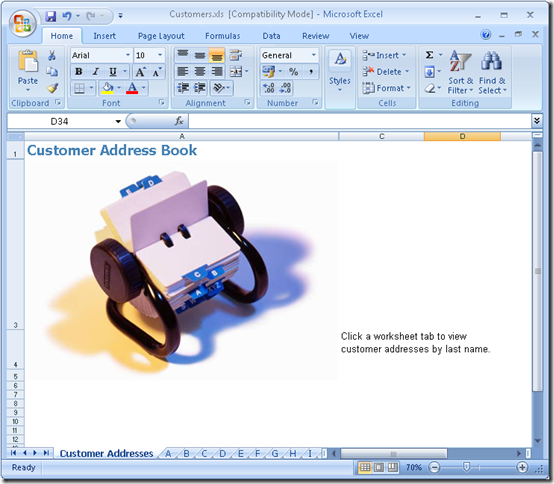Open the font name dropdown
Image resolution: width=554 pixels, height=484 pixels.
tap(128, 55)
